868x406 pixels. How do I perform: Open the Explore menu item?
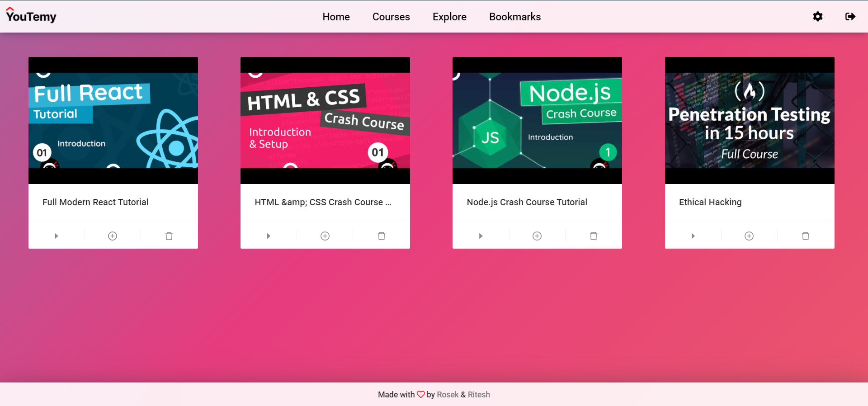(449, 17)
